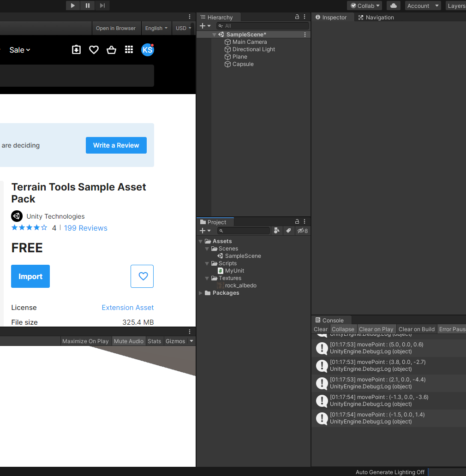Advance one frame with the Step button
This screenshot has height=476, width=466.
point(102,6)
